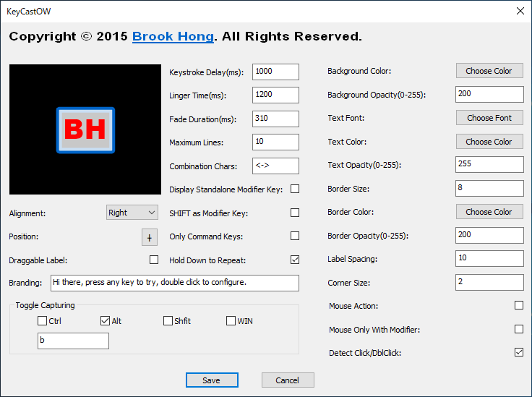Image resolution: width=532 pixels, height=397 pixels.
Task: Open the Brook Hong link
Action: pos(173,36)
